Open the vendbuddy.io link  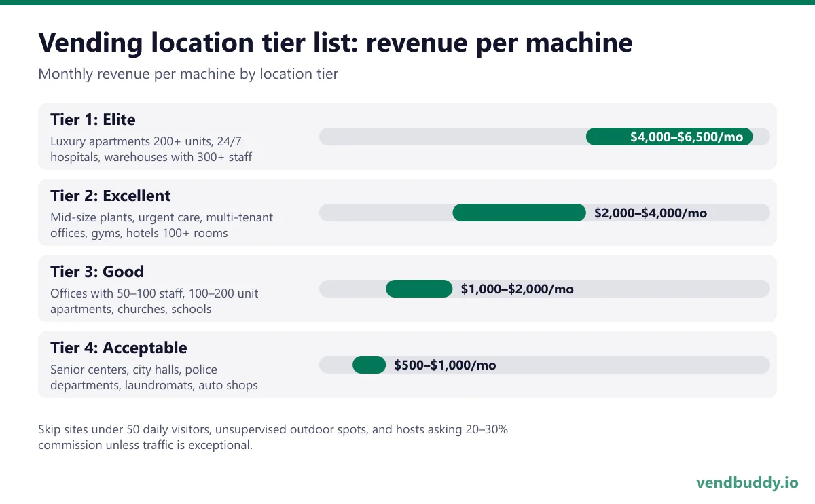click(x=747, y=483)
